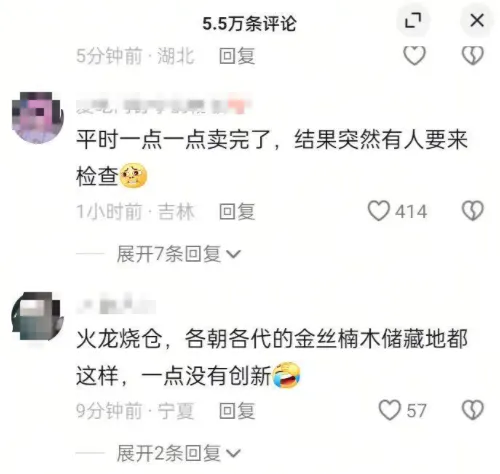The image size is (500, 474).
Task: Click the 5.5万条评论 header title
Action: [249, 23]
